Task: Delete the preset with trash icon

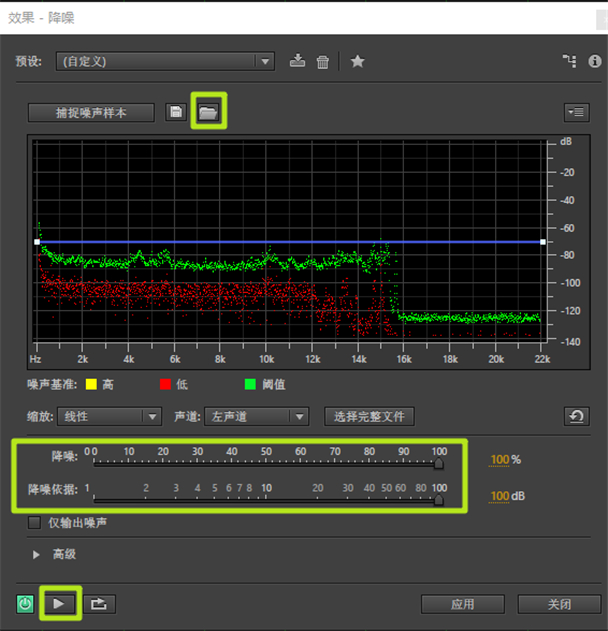Action: pos(323,62)
